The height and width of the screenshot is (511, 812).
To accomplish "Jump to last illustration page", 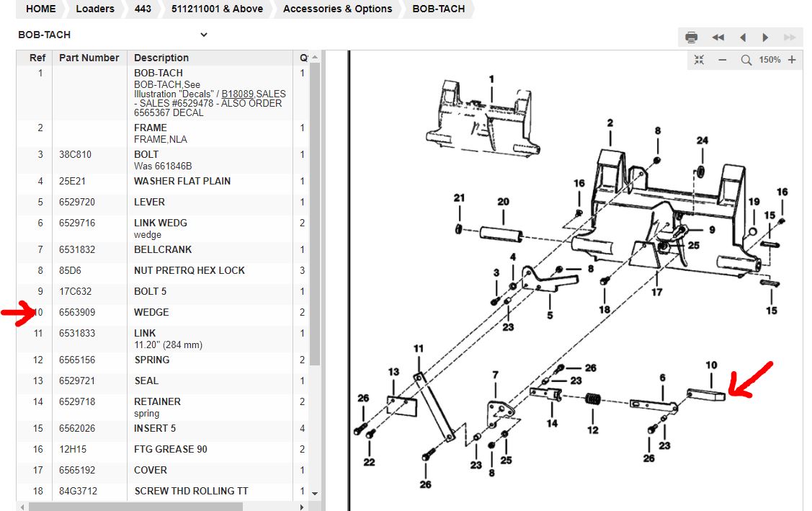I will [790, 37].
